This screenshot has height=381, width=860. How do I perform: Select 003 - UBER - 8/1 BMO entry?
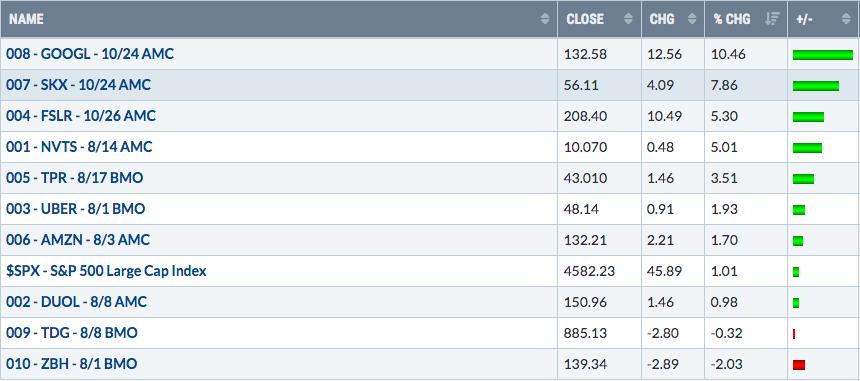coord(76,209)
